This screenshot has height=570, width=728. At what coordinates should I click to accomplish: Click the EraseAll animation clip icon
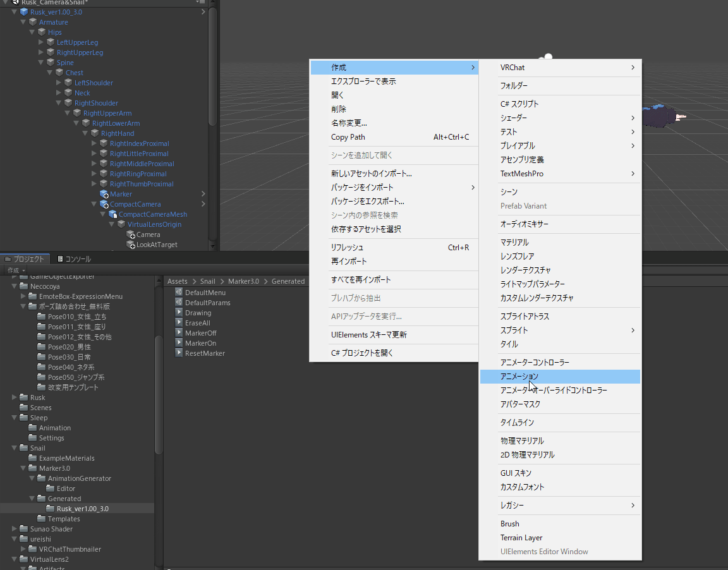tap(179, 323)
